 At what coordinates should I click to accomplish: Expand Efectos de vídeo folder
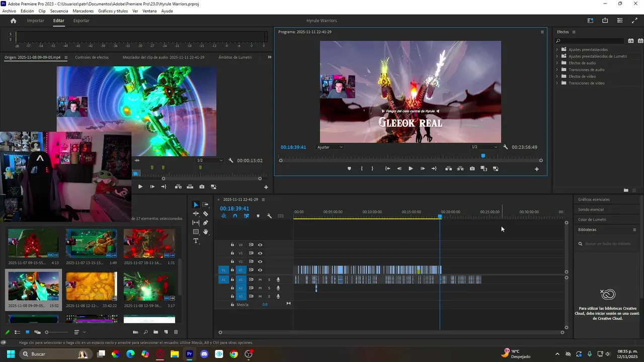point(557,76)
